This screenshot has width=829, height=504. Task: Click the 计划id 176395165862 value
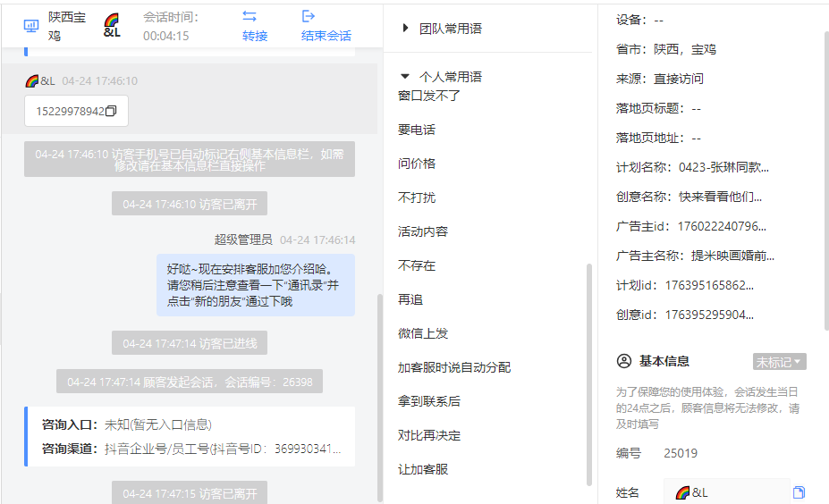(x=709, y=285)
